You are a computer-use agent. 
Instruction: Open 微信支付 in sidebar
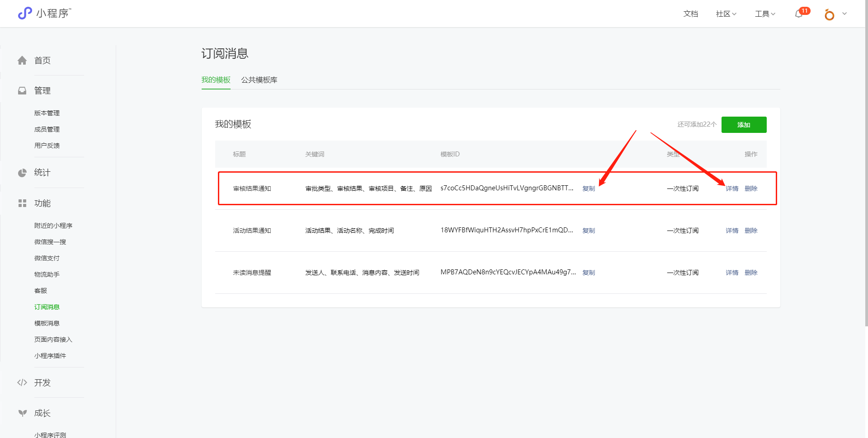pyautogui.click(x=47, y=258)
